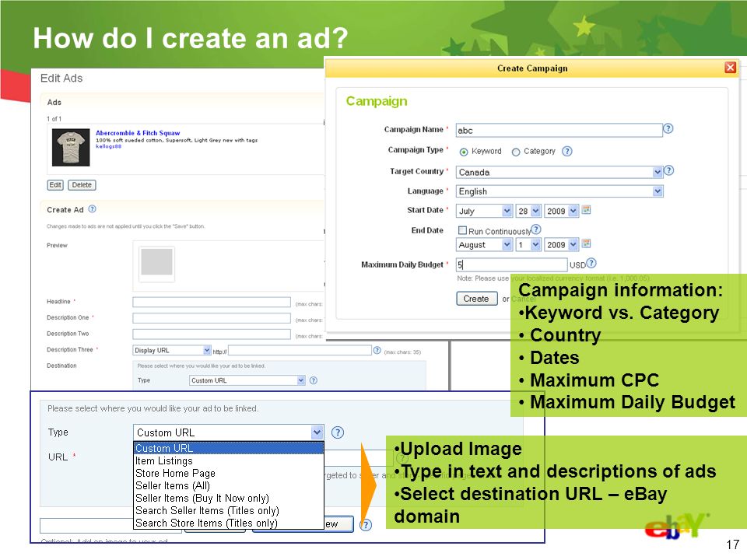Open kellogs88 seller link
Screen dimensions: 747x560
(109, 146)
